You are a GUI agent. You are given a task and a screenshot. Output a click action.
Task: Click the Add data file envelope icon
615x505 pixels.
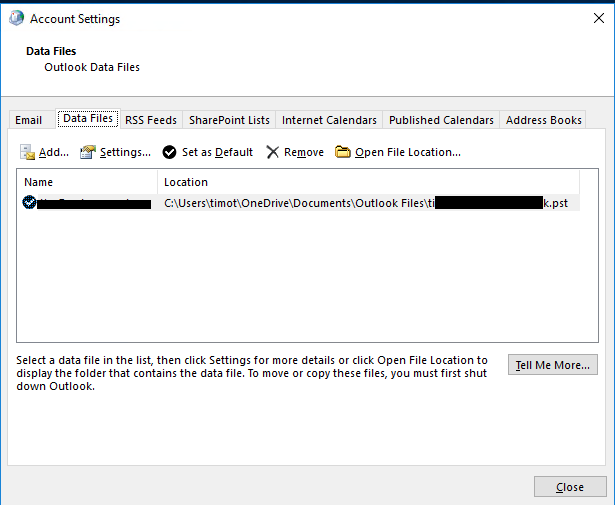pos(27,152)
